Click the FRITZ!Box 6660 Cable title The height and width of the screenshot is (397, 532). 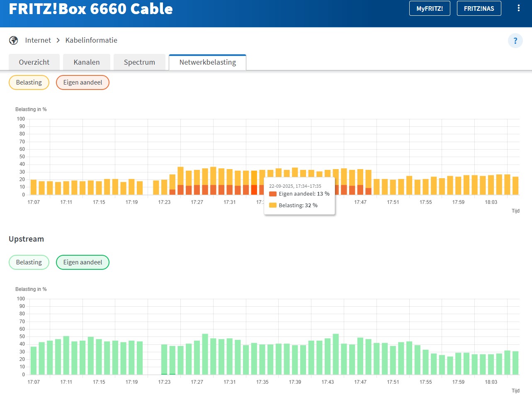click(x=91, y=9)
